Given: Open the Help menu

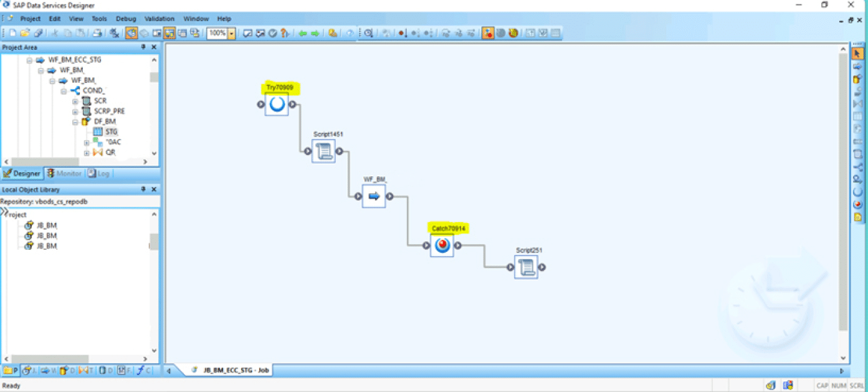Looking at the screenshot, I should pos(224,19).
